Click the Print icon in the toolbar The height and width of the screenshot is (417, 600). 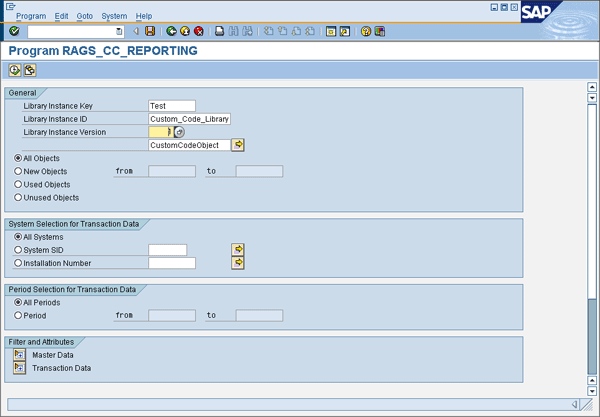pos(220,31)
